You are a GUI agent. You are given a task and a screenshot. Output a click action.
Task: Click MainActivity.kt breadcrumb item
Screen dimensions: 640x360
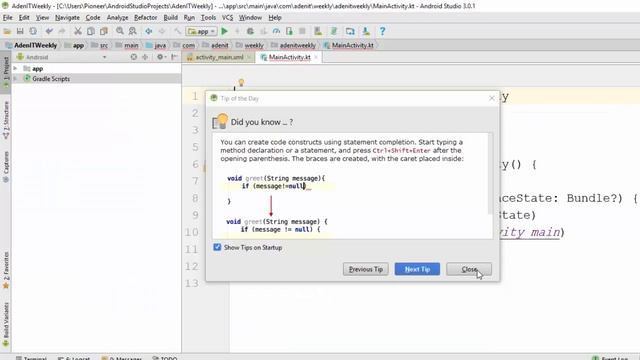click(349, 45)
